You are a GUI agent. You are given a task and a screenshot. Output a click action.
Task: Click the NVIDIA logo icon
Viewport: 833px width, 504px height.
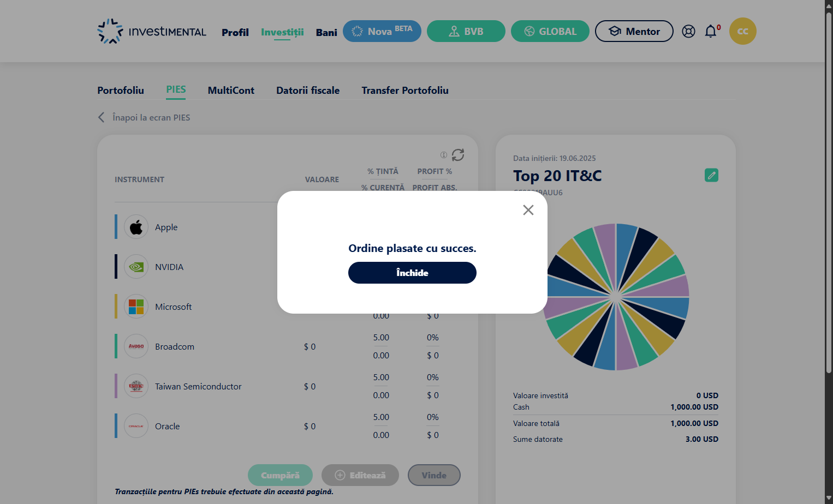click(136, 267)
